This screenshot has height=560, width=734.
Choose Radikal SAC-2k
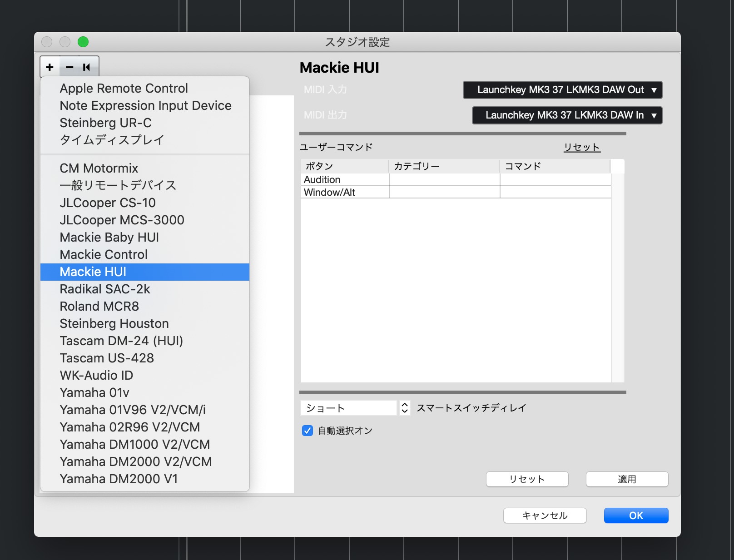[x=145, y=289]
